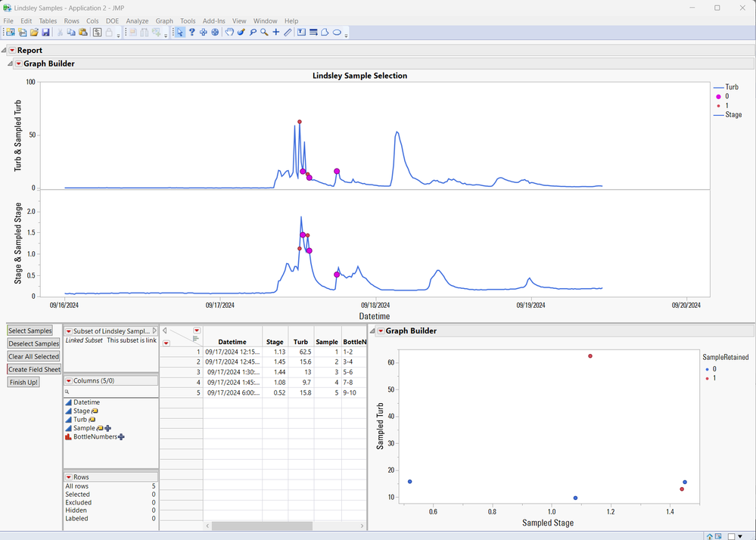
Task: Select the Brush tool in toolbar
Action: point(241,33)
